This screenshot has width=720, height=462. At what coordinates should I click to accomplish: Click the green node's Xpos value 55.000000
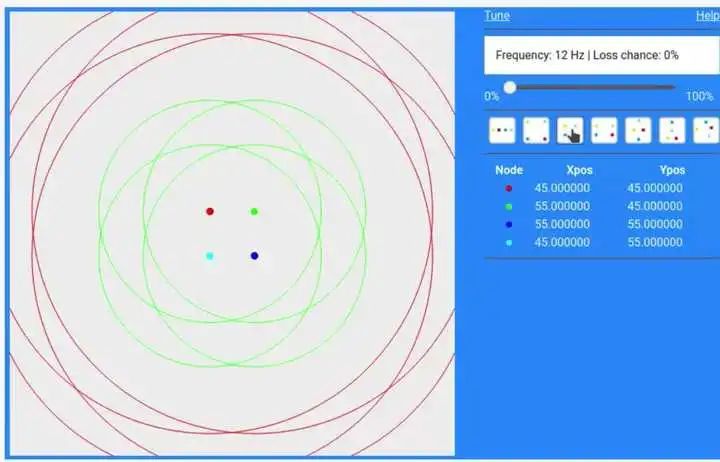click(562, 206)
